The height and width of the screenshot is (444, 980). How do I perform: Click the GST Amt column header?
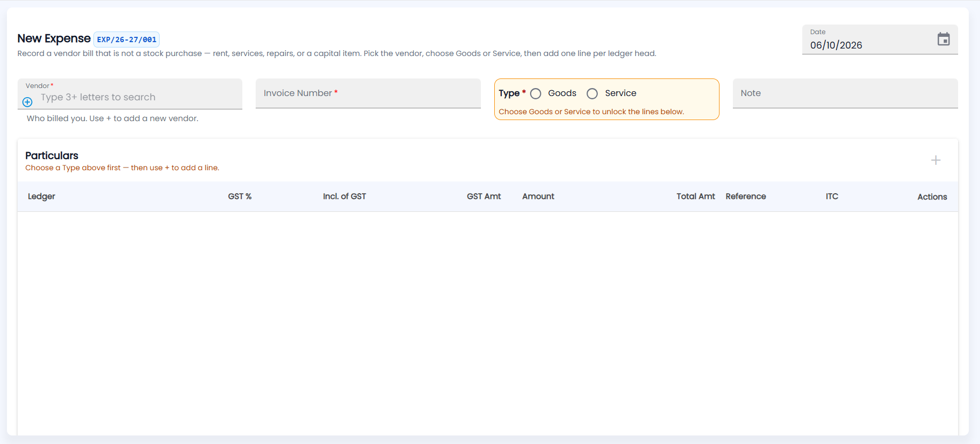click(484, 196)
